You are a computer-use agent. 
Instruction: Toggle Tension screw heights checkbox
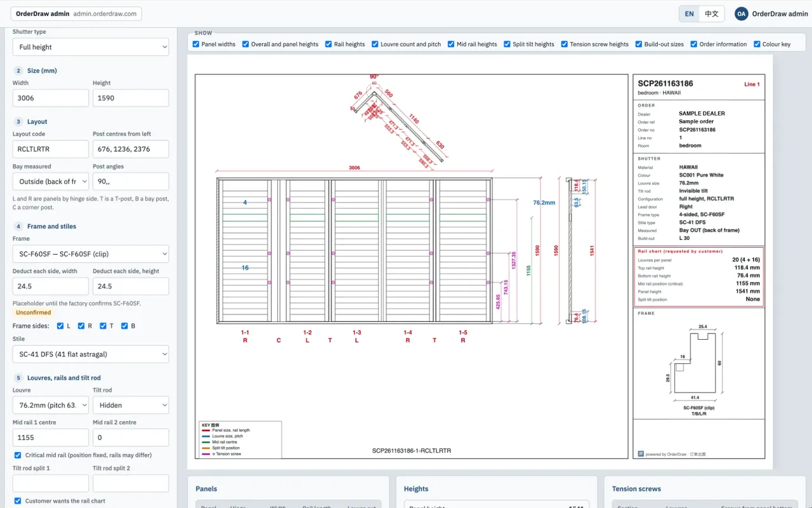point(564,44)
